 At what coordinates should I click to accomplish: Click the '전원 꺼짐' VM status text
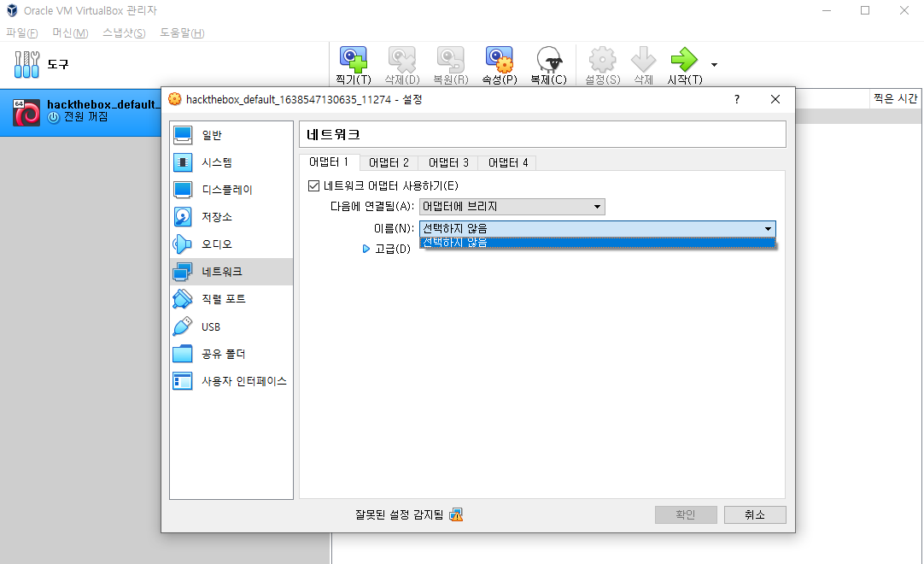pyautogui.click(x=86, y=117)
